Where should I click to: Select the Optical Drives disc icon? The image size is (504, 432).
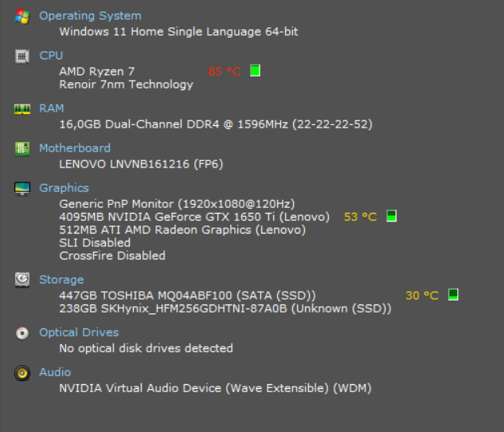(x=22, y=332)
